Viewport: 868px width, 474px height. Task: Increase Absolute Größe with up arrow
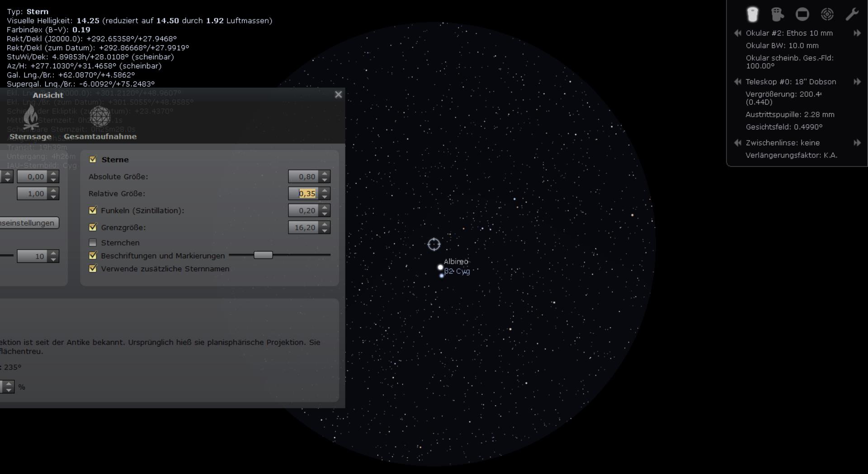(325, 174)
